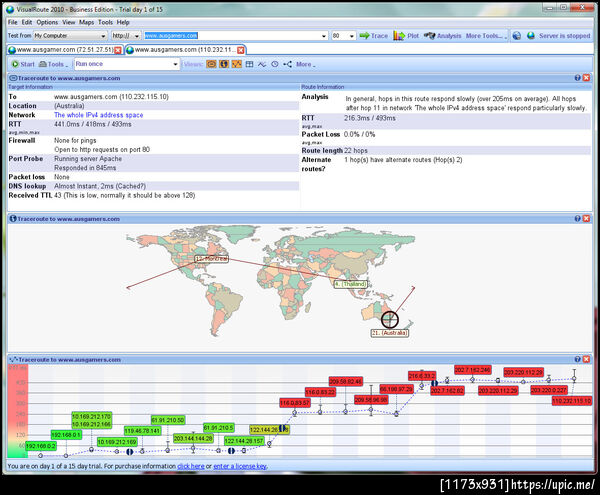The width and height of the screenshot is (600, 495).
Task: Toggle the performance line view icon
Action: pos(262,64)
